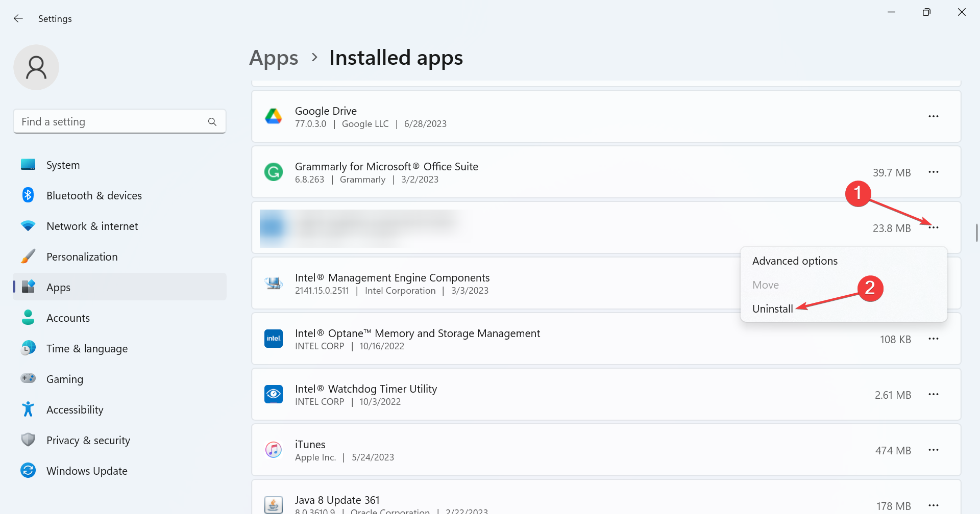Click the vertical scrollbar thumb
Viewport: 980px width, 514px height.
click(x=976, y=232)
